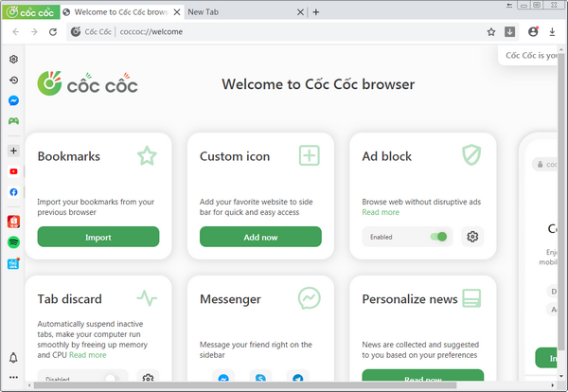Open the Cốc Cốc main menu button
The image size is (568, 392).
point(30,12)
